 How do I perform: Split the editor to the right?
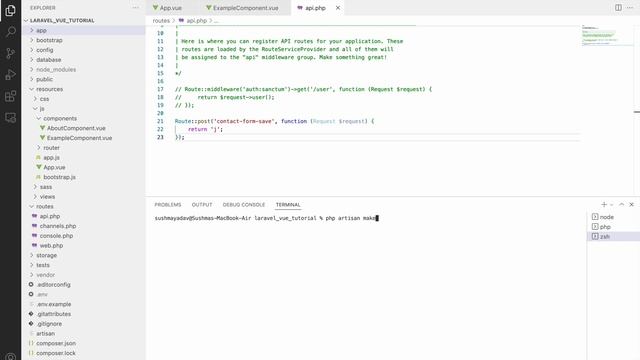[x=618, y=8]
